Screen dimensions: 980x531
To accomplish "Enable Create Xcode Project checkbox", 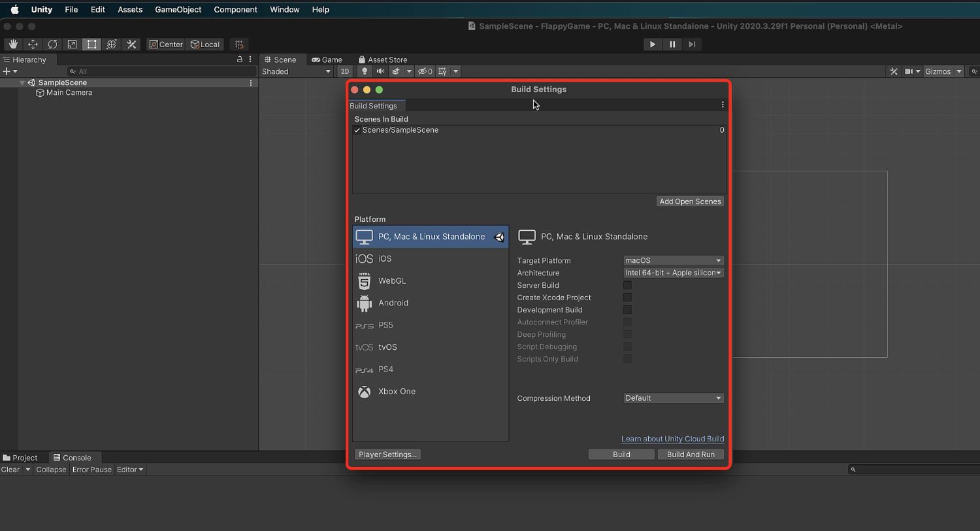I will (627, 298).
